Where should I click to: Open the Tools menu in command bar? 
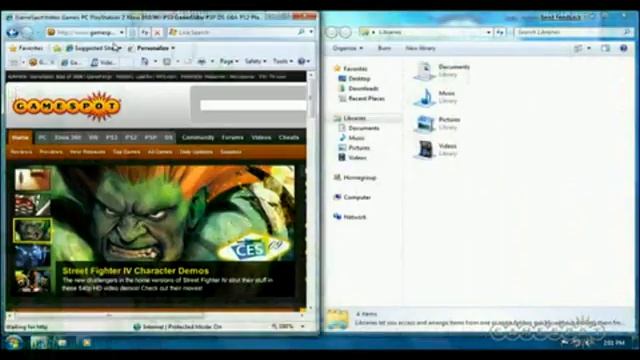pos(282,61)
